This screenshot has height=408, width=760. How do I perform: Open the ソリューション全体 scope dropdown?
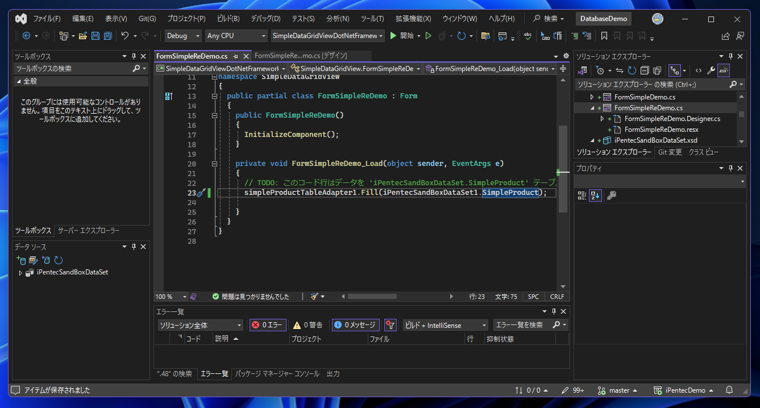coord(200,325)
